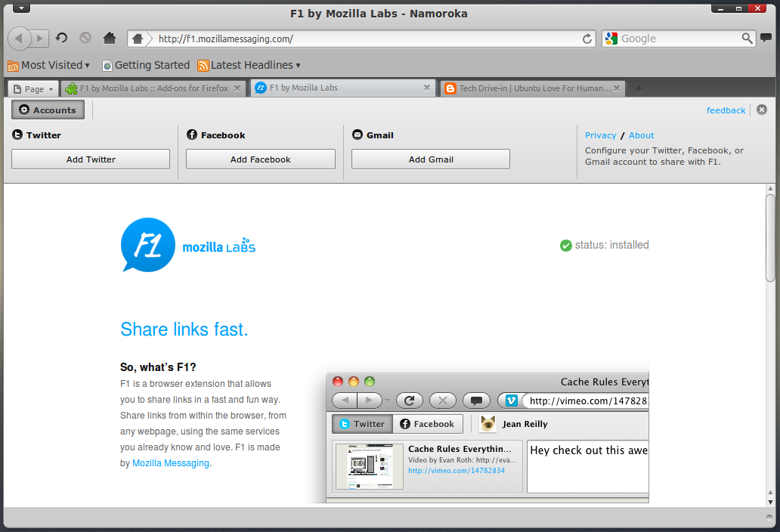Click the Add Gmail button

[430, 159]
